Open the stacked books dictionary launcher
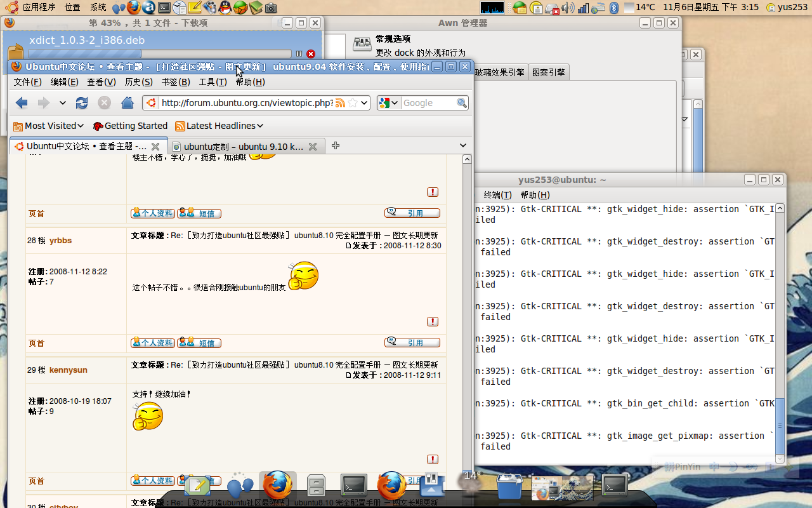Screen dimensions: 812x508 [x=256, y=8]
